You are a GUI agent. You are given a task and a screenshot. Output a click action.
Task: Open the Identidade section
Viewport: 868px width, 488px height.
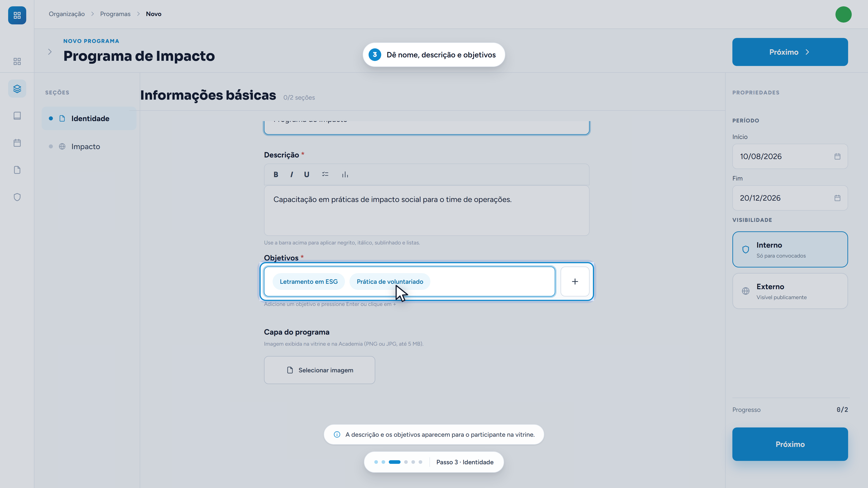click(x=89, y=119)
